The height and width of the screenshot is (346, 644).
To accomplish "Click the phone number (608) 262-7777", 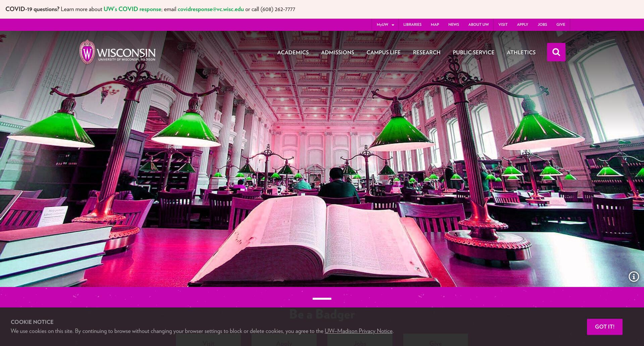I will pyautogui.click(x=278, y=9).
